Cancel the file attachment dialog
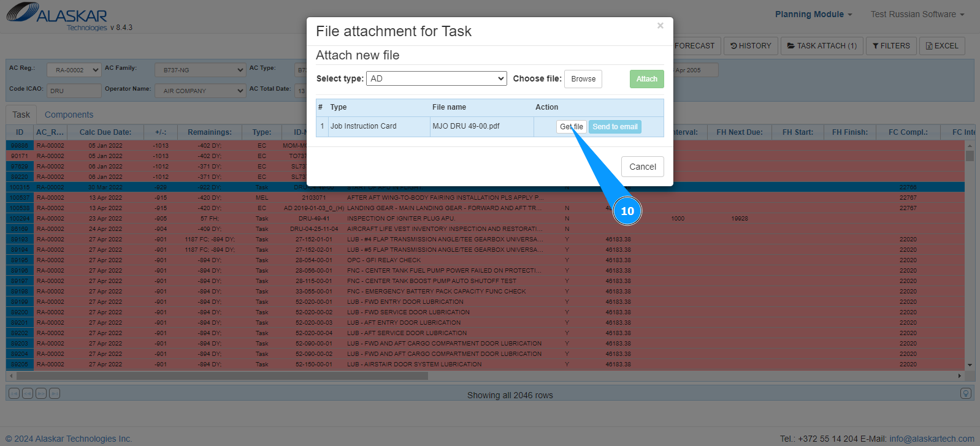 click(x=643, y=167)
